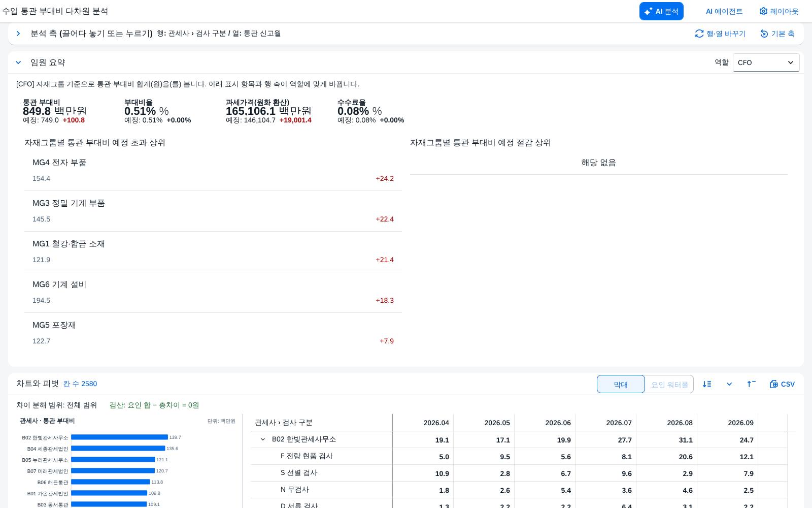Click the 수수료율 0.08% KPI
The width and height of the screenshot is (812, 508).
click(370, 111)
